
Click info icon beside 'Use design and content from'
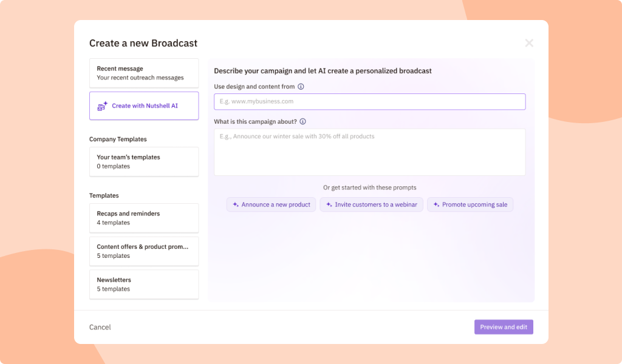tap(301, 87)
